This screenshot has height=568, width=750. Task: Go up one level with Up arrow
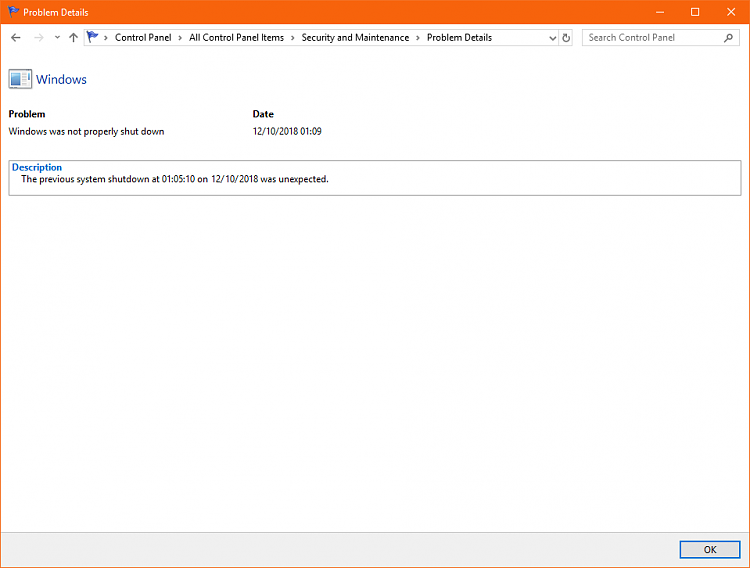click(x=73, y=37)
